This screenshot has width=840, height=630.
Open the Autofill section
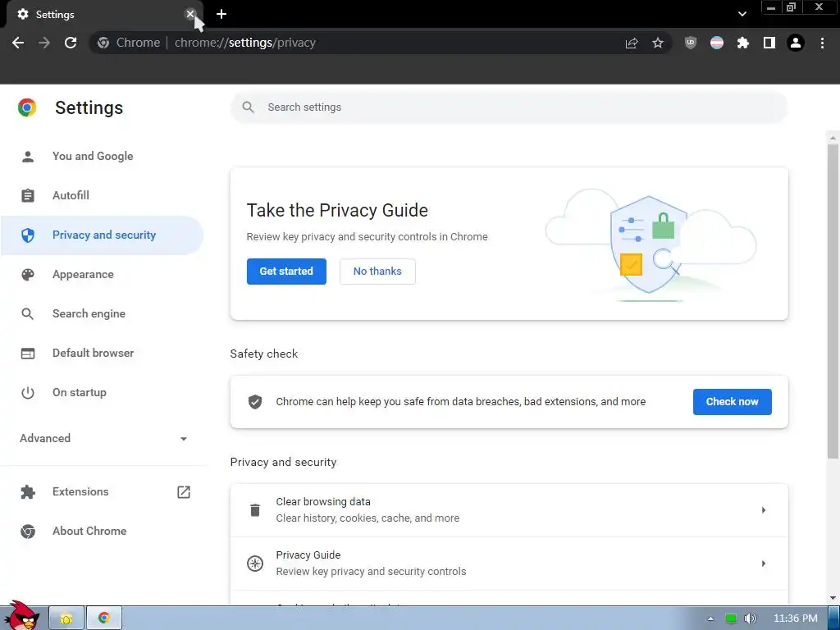(102, 195)
